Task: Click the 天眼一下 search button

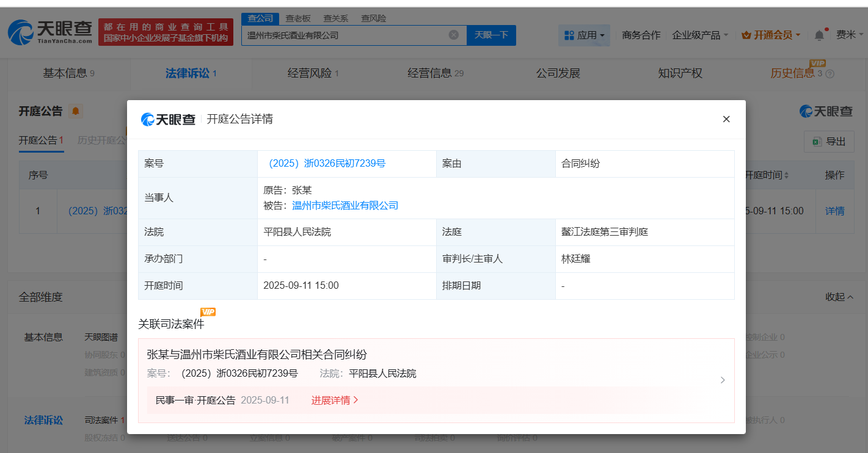Action: pyautogui.click(x=491, y=35)
